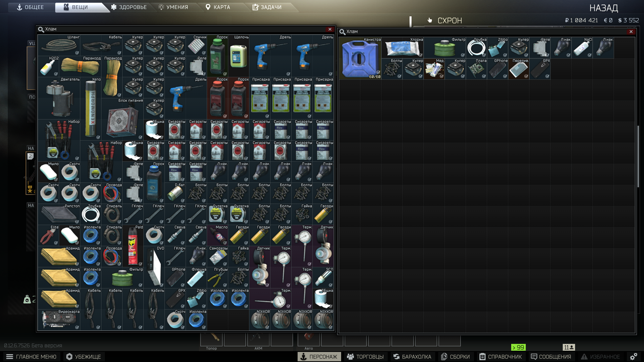Image resolution: width=644 pixels, height=362 pixels.
Task: Select the Рипстоп fabric item
Action: [59, 214]
